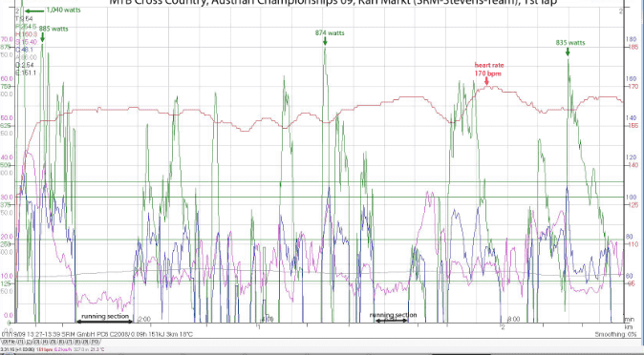The width and height of the screenshot is (644, 355).
Task: Click the P:264.5 power legend value
Action: 27,27
